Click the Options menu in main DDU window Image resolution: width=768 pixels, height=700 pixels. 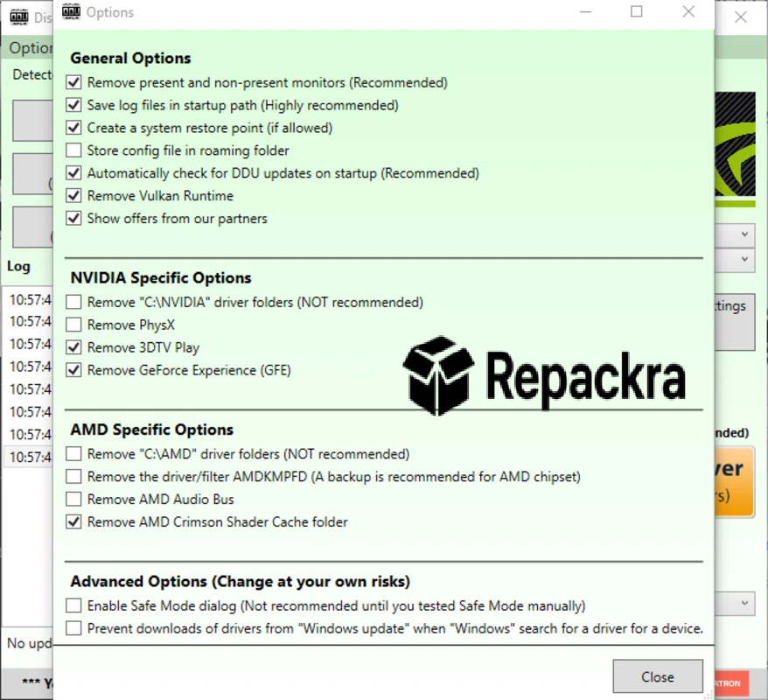(31, 47)
